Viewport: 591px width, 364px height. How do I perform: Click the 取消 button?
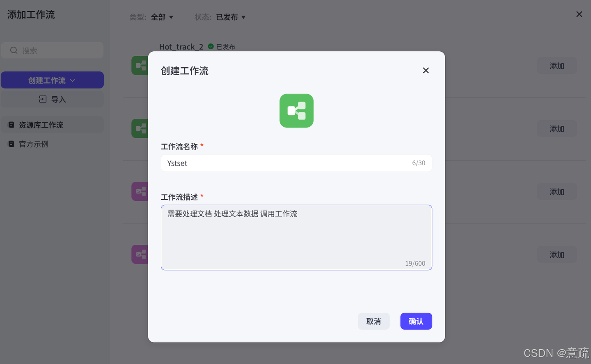click(373, 321)
